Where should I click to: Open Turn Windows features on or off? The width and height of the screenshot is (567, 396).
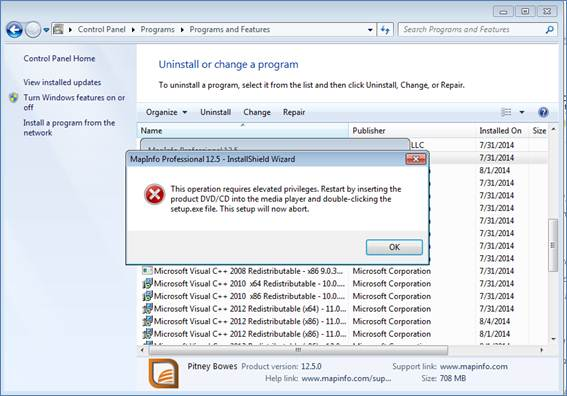coord(74,102)
